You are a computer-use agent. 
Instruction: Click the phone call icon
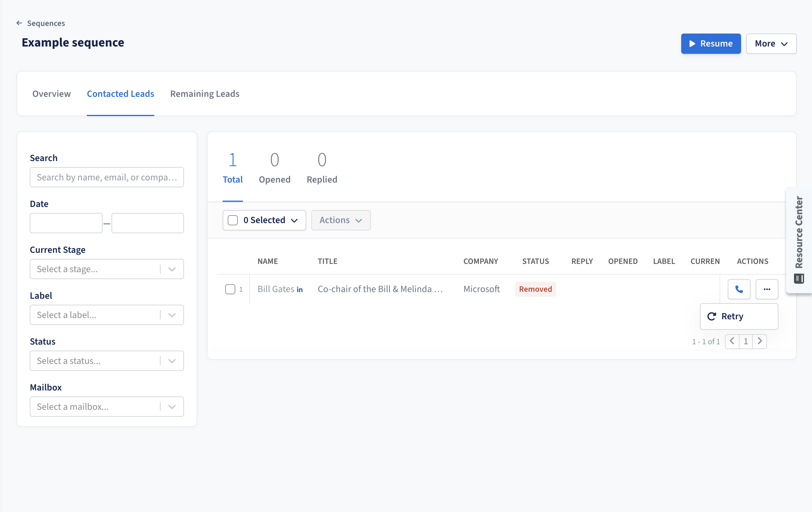739,289
